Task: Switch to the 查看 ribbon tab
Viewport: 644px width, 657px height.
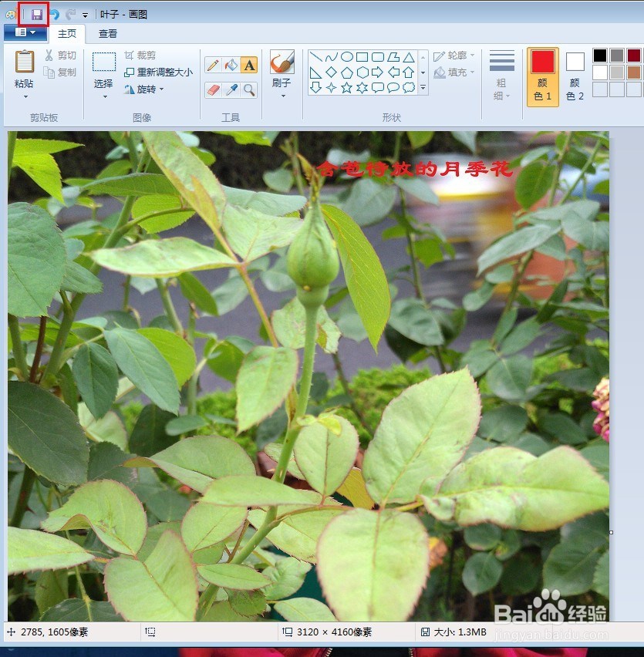Action: (x=108, y=34)
